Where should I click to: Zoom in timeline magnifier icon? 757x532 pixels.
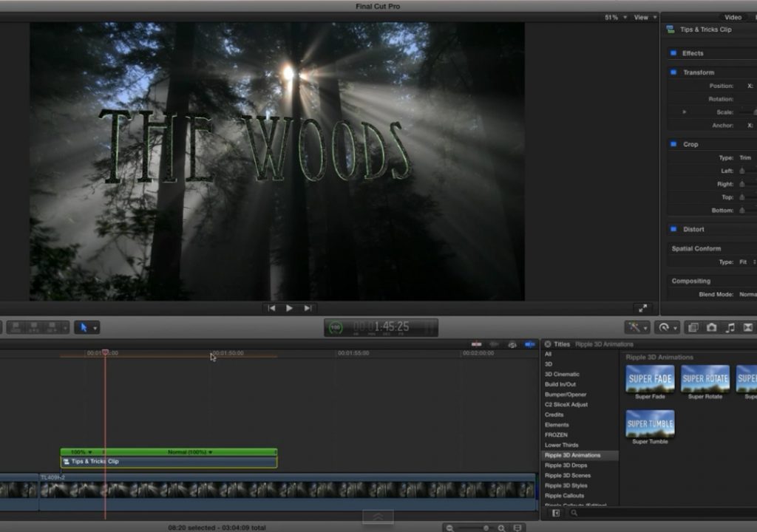502,528
